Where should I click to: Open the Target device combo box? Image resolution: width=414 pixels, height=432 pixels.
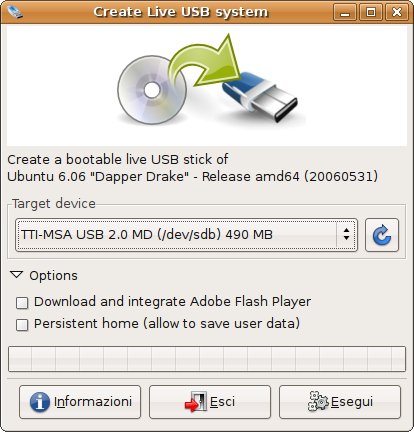click(x=186, y=235)
